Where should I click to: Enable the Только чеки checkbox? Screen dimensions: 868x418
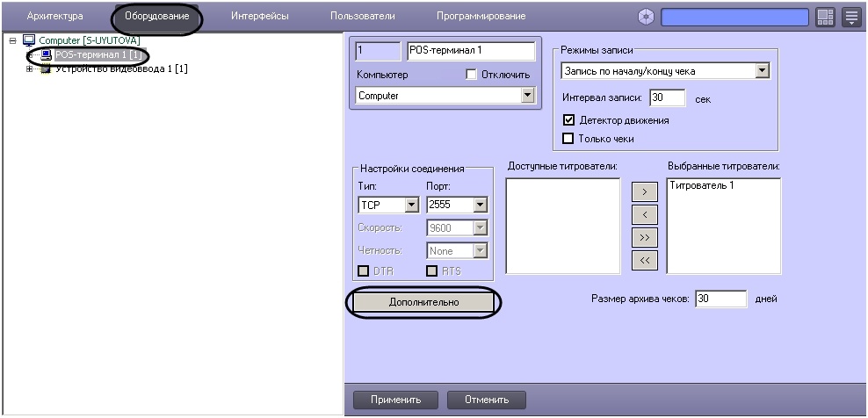click(568, 138)
